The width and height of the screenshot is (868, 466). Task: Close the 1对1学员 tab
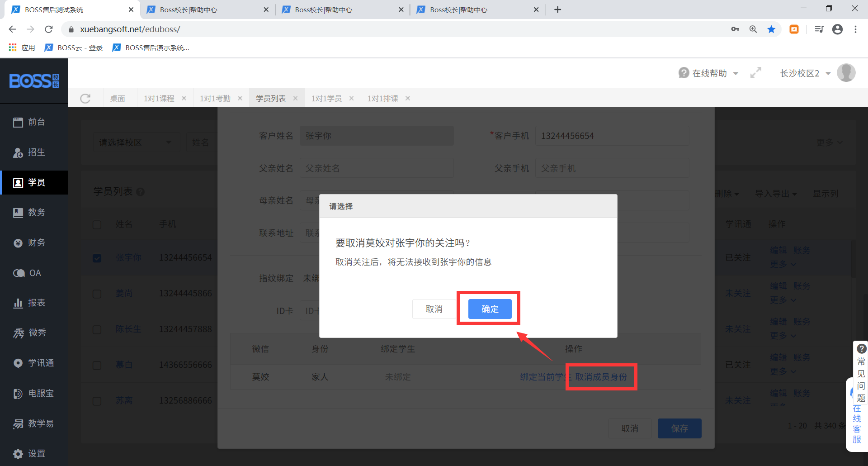(351, 98)
